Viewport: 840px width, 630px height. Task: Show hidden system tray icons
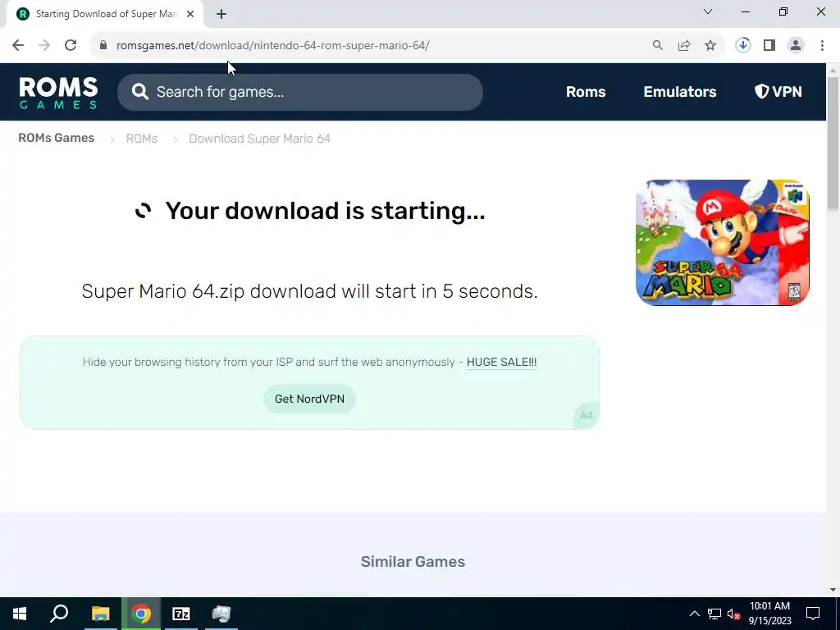pos(694,614)
